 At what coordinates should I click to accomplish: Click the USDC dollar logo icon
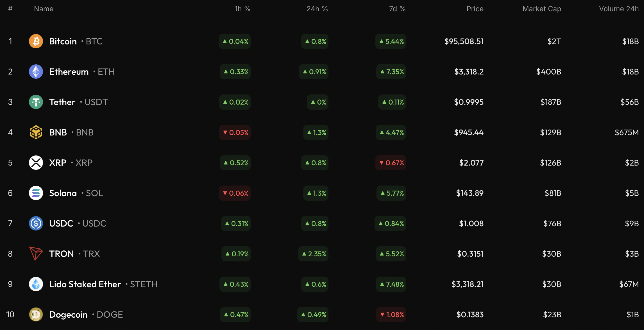(36, 223)
